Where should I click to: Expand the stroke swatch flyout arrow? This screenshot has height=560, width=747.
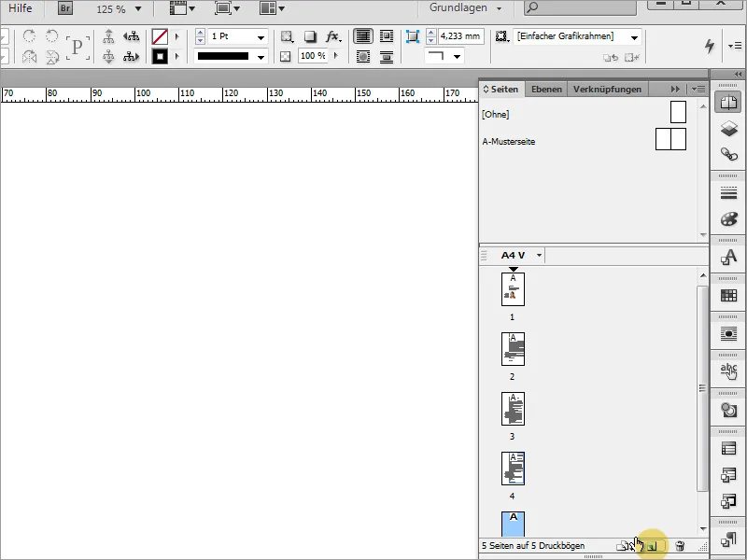[176, 57]
